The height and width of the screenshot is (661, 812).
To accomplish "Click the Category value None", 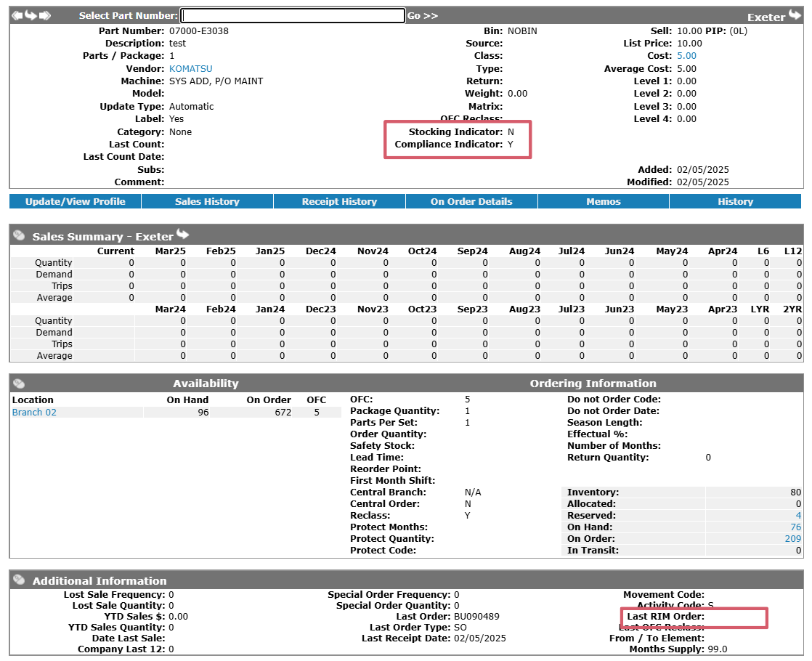I will (180, 132).
